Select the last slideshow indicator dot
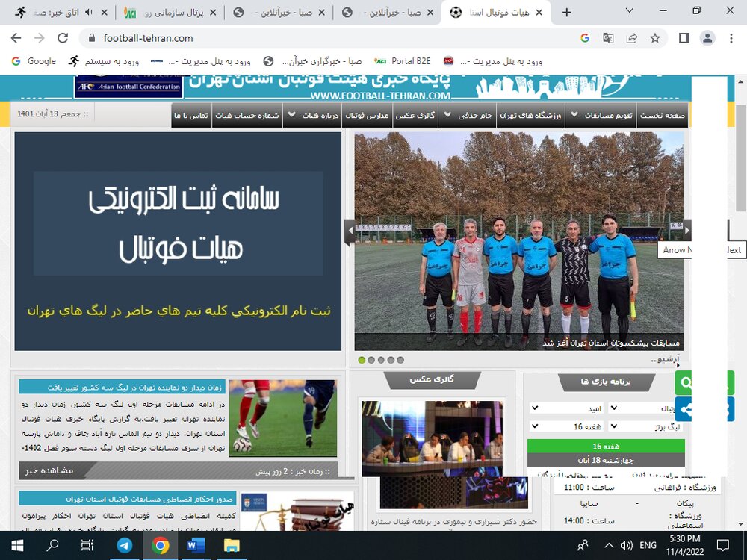This screenshot has height=560, width=747. (400, 360)
